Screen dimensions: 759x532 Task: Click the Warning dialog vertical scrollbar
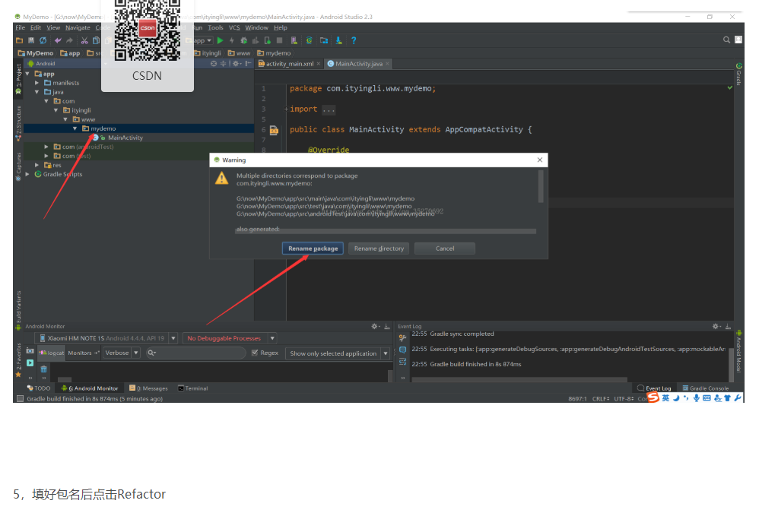(541, 187)
